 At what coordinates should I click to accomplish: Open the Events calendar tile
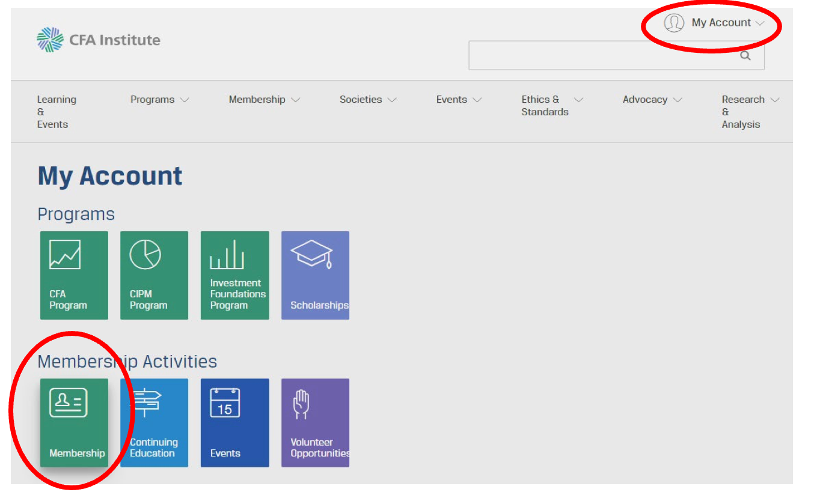235,423
